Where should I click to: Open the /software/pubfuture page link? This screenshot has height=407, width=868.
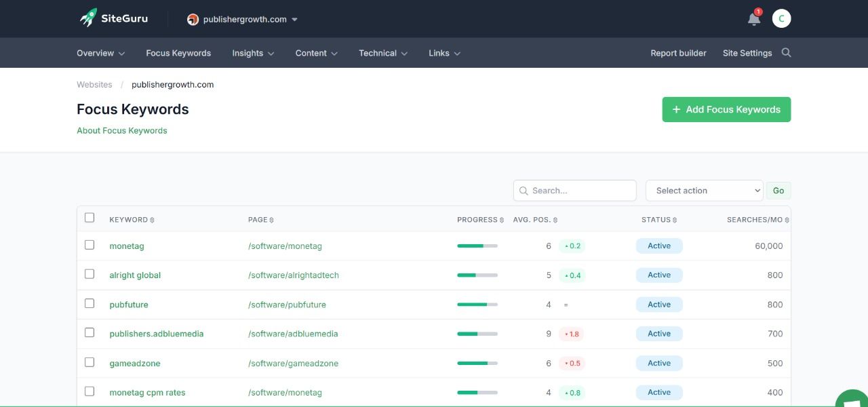point(287,305)
